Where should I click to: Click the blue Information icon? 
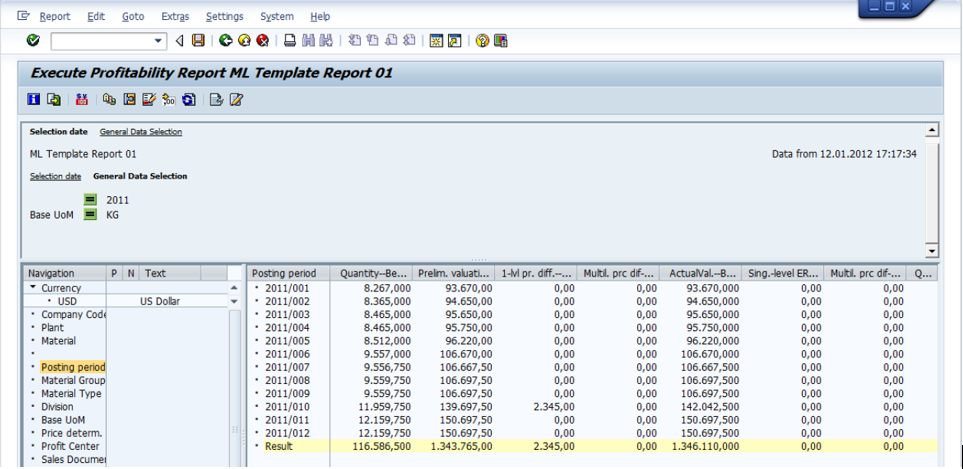tap(34, 99)
